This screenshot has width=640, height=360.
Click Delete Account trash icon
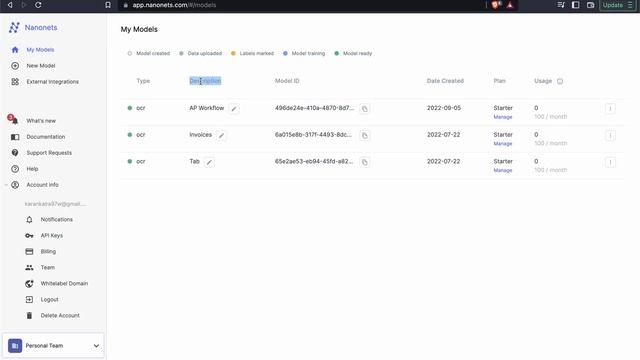[x=29, y=316]
